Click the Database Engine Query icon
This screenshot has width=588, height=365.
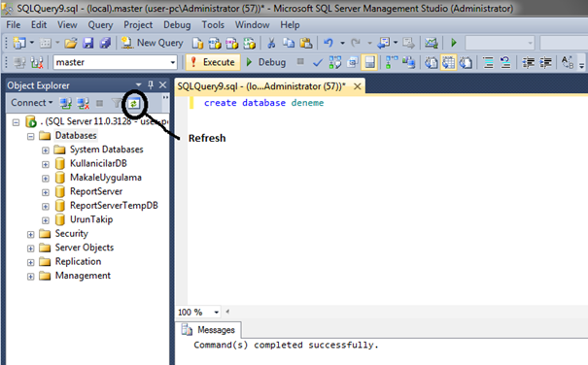197,43
